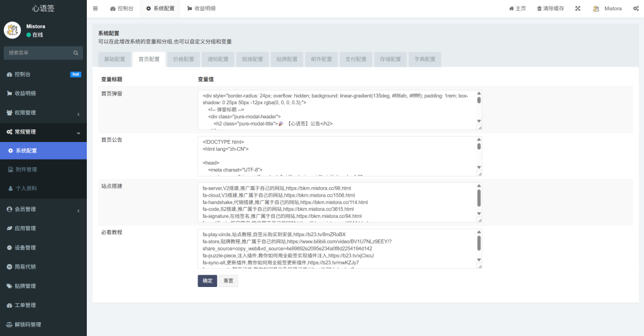Viewport: 644px width, 336px height.
Task: Click scroll-down arrow of 必看教程 textarea
Action: point(479,259)
